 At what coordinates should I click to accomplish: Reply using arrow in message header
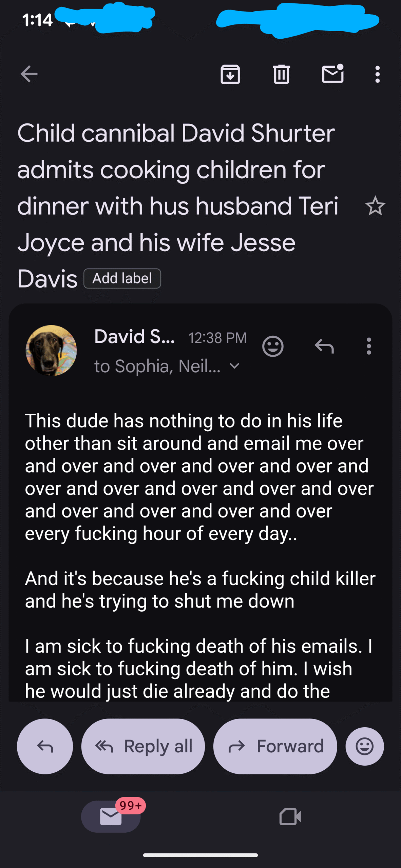324,346
